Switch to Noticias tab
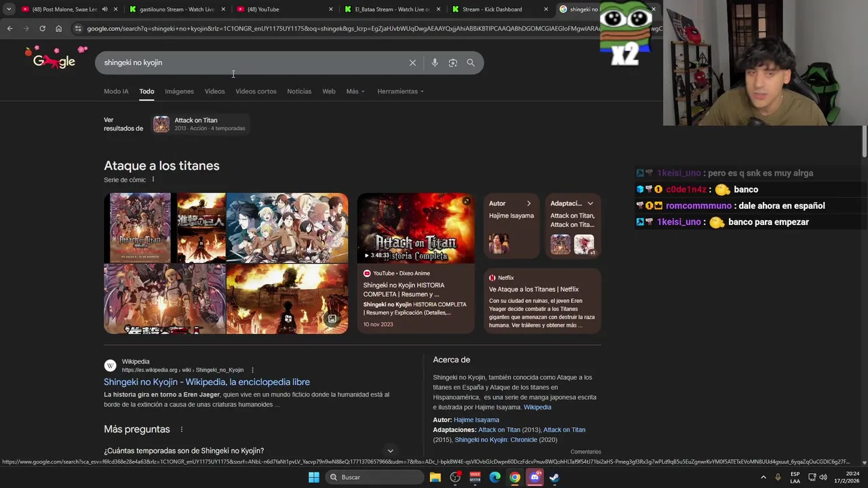The height and width of the screenshot is (488, 868). (299, 91)
